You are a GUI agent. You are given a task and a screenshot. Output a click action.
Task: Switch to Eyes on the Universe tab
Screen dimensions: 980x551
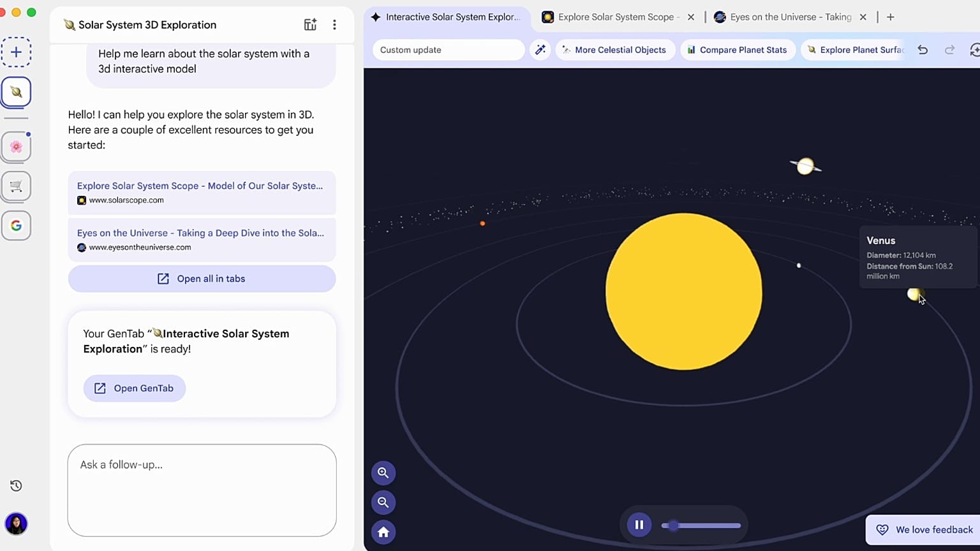(x=789, y=17)
